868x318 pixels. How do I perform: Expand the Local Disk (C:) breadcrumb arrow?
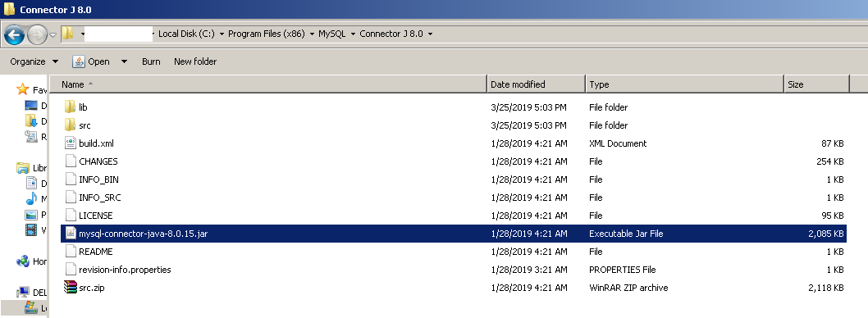222,34
